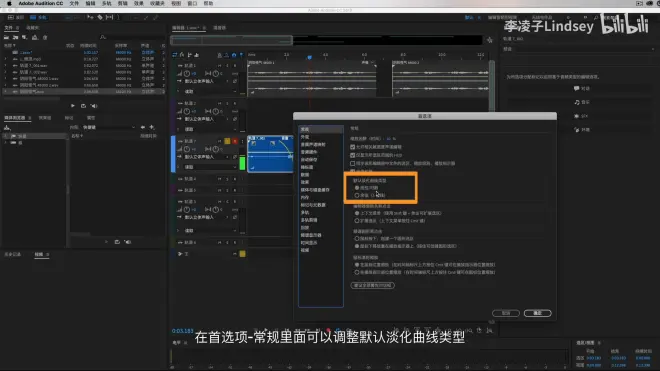Choose the Ambience type in Essential Sound
Viewport: 660px width, 371px height.
582,130
